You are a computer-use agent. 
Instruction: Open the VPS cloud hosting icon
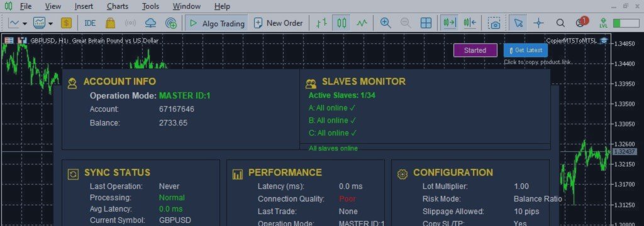point(151,23)
